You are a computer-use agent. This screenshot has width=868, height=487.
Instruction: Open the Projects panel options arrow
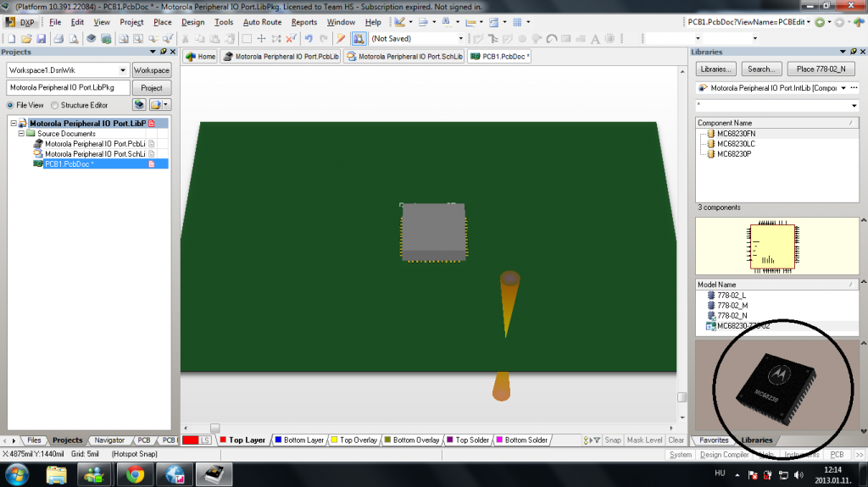pyautogui.click(x=153, y=52)
